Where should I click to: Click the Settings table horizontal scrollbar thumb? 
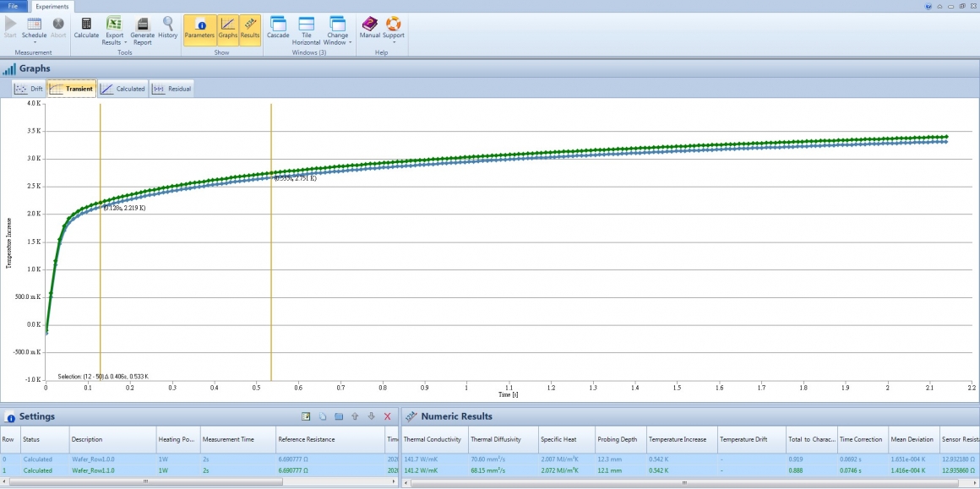click(146, 481)
